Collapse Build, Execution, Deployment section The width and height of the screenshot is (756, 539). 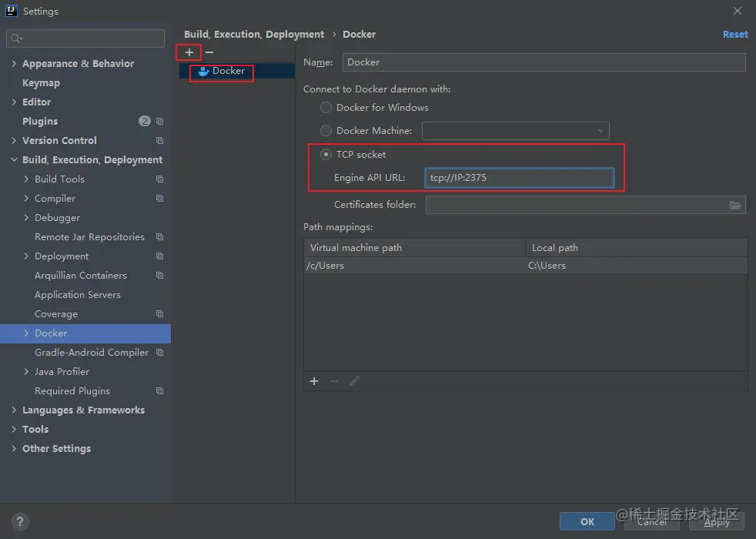14,159
